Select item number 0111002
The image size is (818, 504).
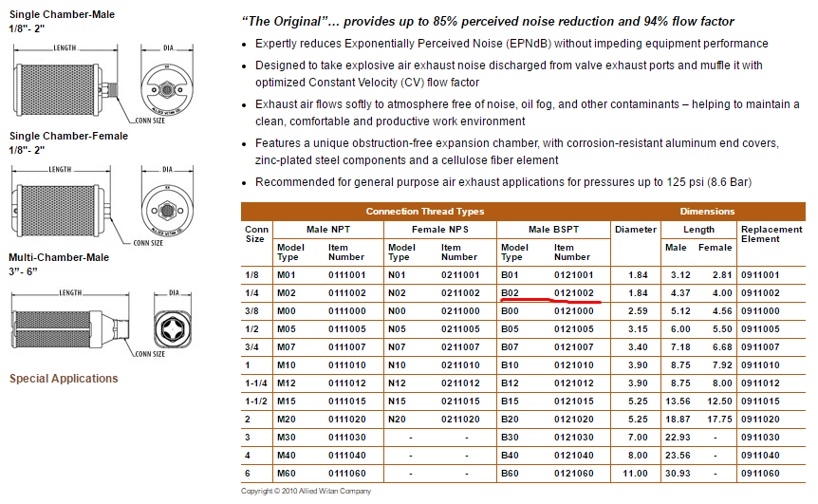[x=347, y=293]
